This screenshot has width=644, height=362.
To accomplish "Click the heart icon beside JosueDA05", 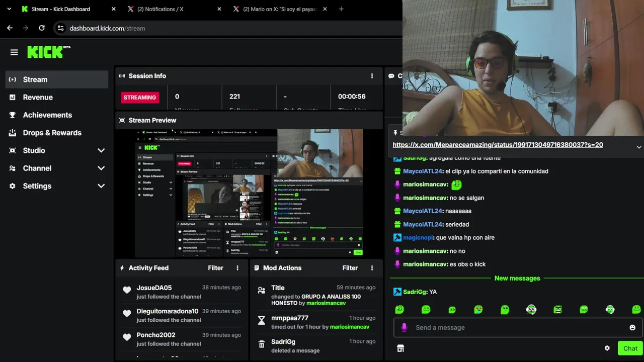I will [127, 290].
